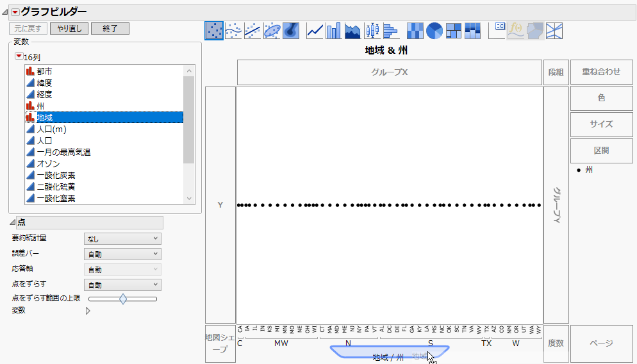Select the 二酸化硫黄 variable
This screenshot has width=637, height=364.
56,187
